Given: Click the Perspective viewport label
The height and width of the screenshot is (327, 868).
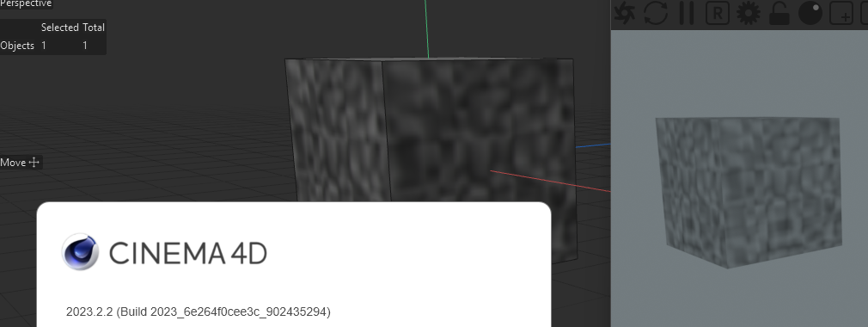Looking at the screenshot, I should pos(26,3).
